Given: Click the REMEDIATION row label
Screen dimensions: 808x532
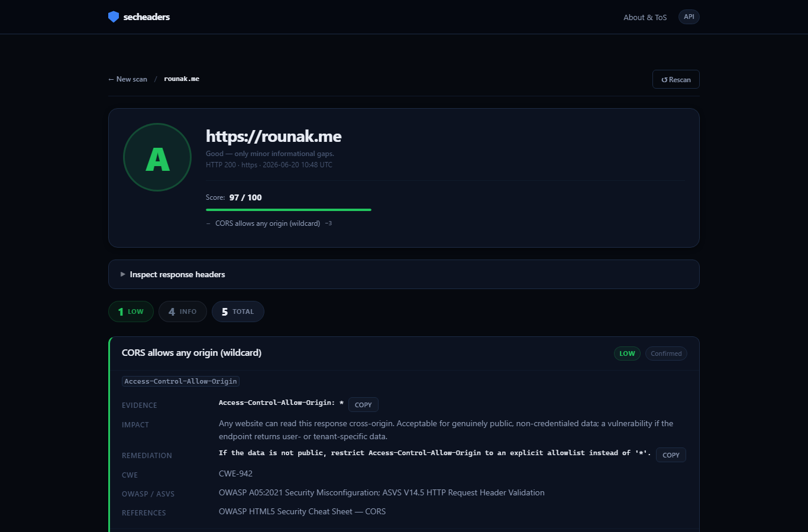Looking at the screenshot, I should coord(147,456).
